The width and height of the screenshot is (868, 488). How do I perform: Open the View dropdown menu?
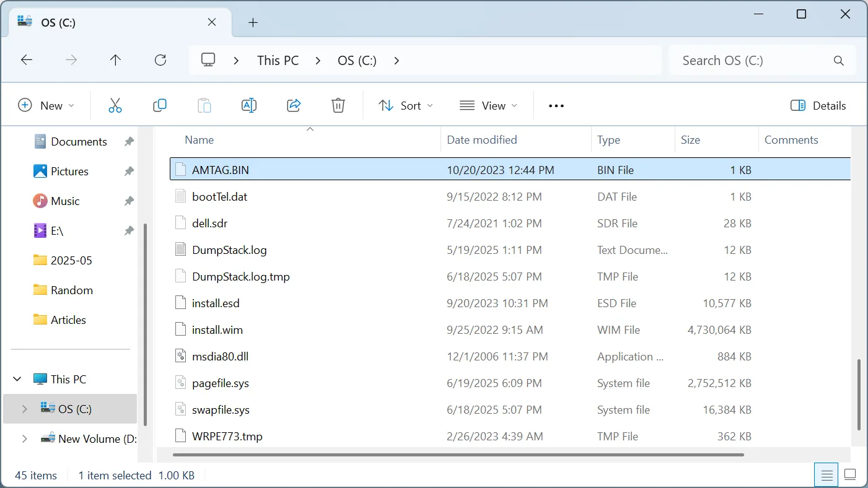pos(488,106)
